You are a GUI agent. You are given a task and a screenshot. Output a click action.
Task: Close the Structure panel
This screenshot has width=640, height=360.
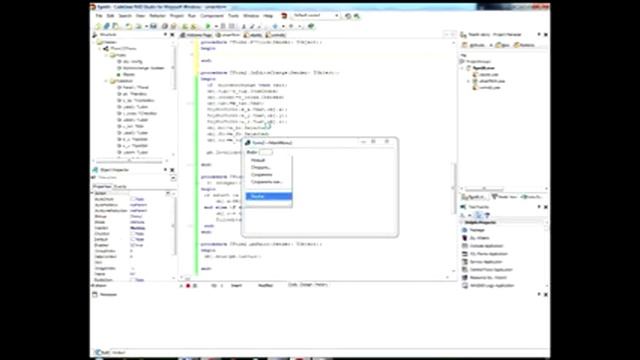tap(172, 35)
